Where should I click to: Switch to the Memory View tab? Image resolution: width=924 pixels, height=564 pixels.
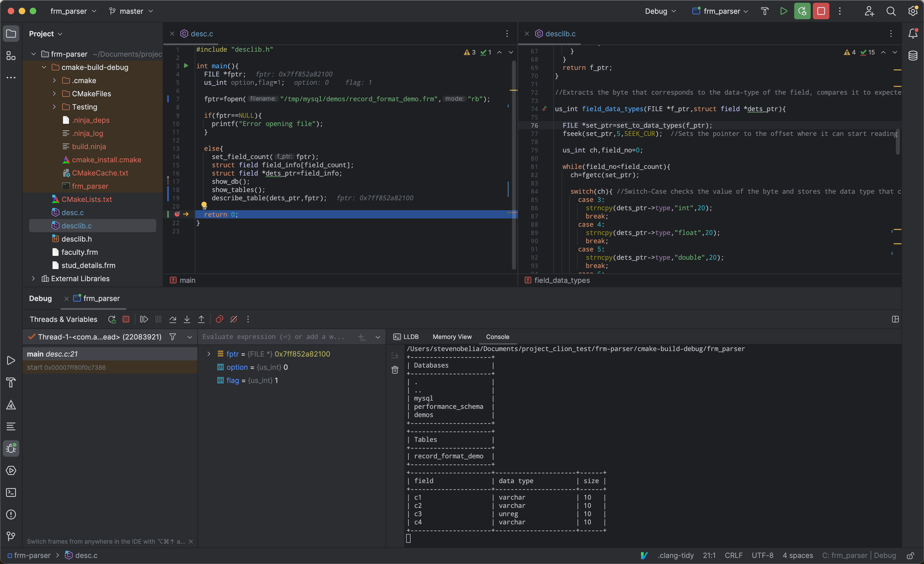coord(452,336)
